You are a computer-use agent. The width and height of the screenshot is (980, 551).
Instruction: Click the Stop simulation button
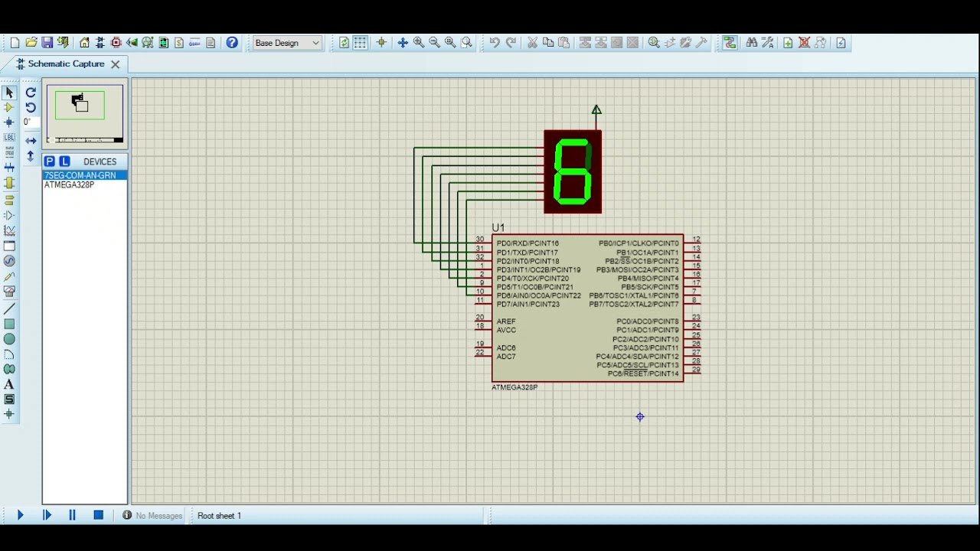click(99, 516)
